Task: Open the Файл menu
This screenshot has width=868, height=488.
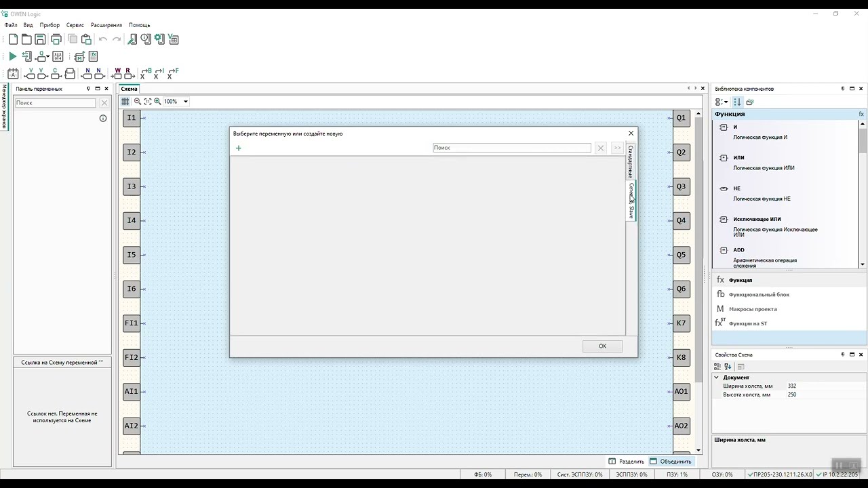Action: click(11, 25)
